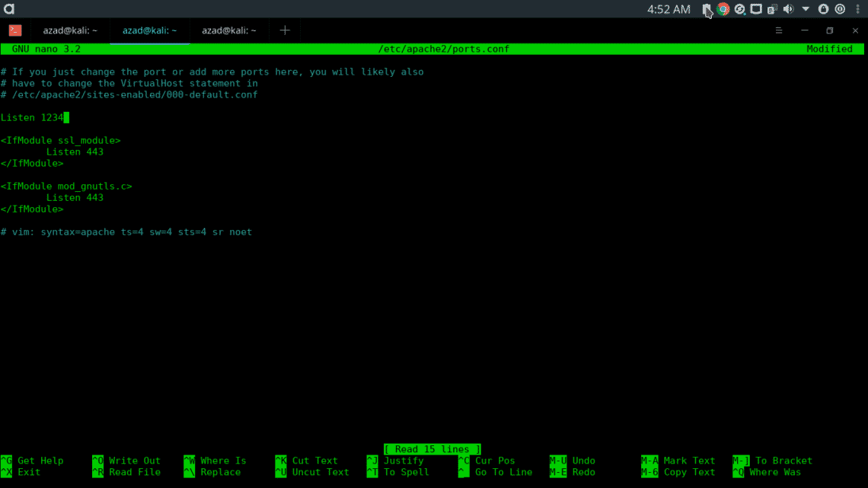Switch to the third azad@kali terminal tab
The image size is (868, 488).
[229, 30]
